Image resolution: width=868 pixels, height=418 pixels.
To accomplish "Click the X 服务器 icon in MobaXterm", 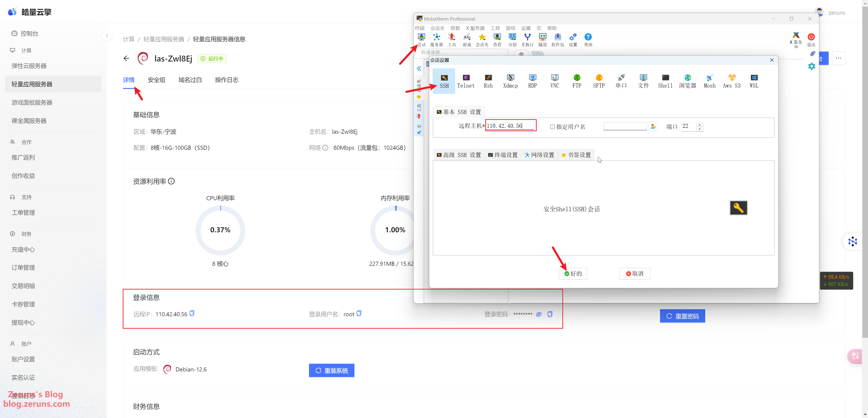I will click(x=796, y=40).
